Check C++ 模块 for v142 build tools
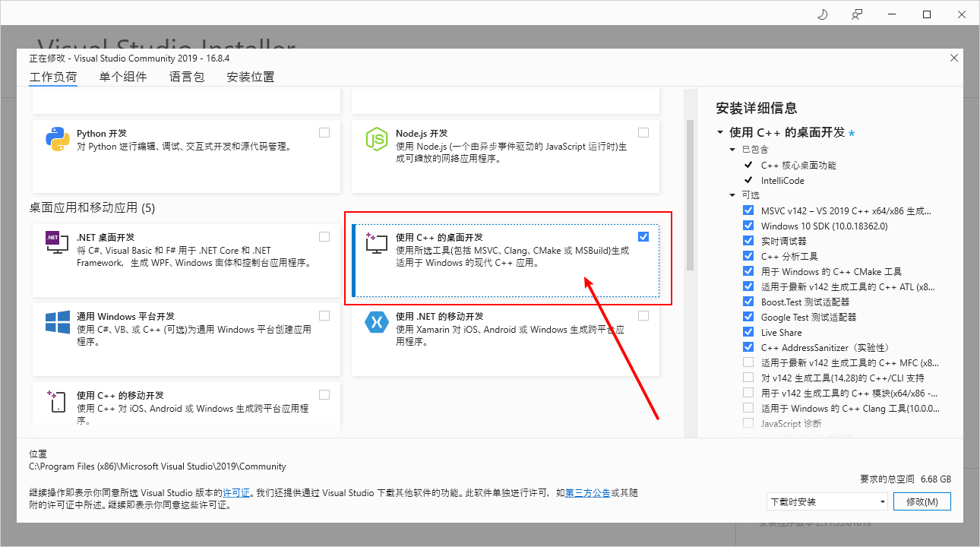The image size is (980, 547). pyautogui.click(x=748, y=393)
